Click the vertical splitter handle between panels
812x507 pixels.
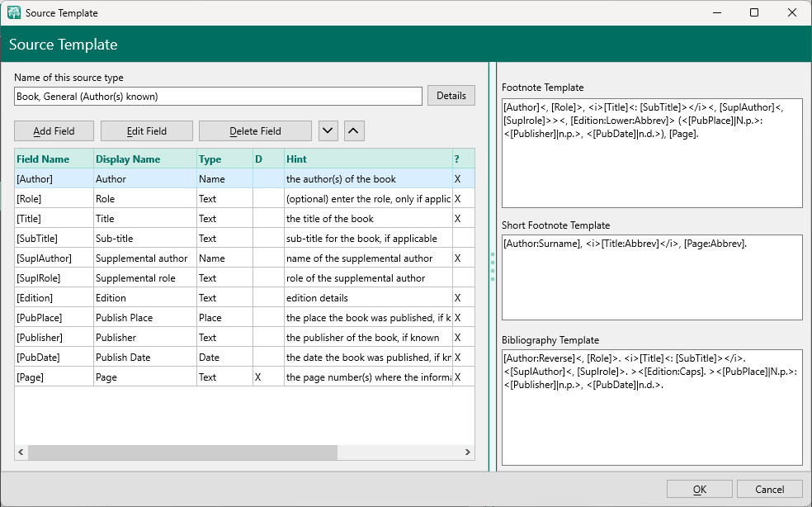click(493, 267)
